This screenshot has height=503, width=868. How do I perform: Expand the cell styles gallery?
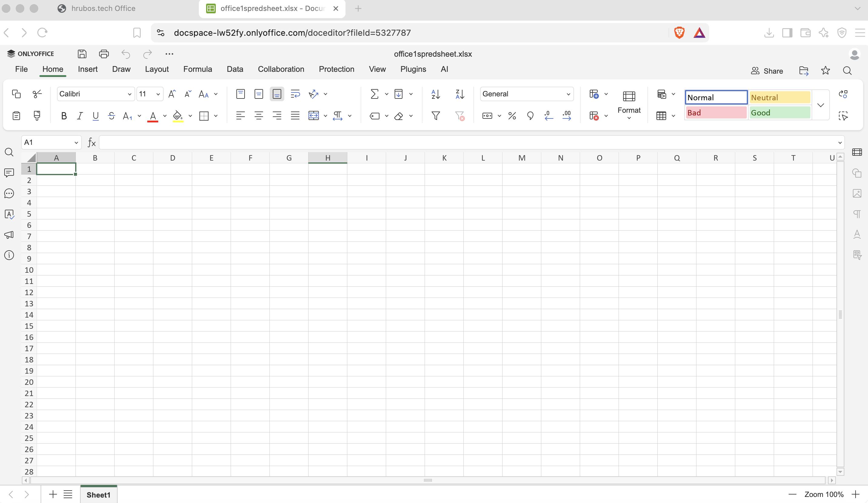point(821,105)
